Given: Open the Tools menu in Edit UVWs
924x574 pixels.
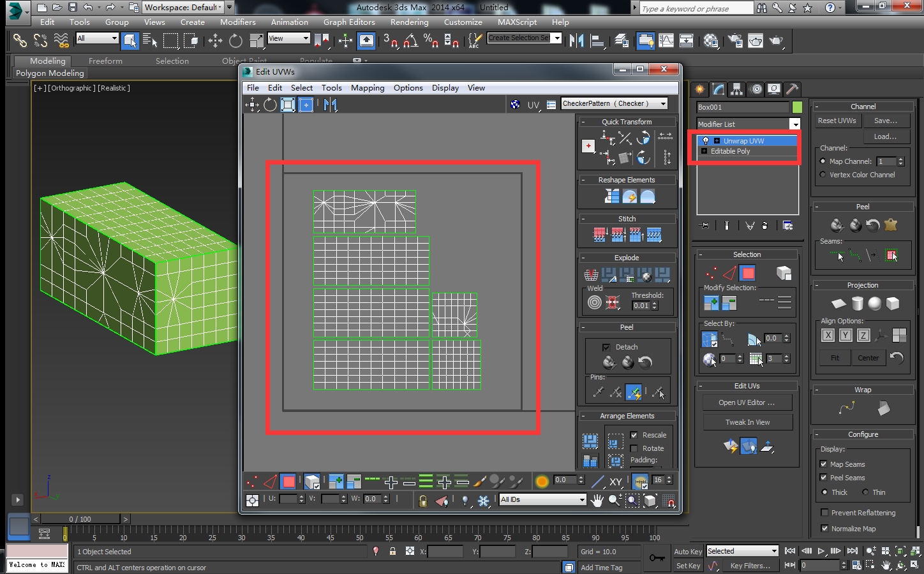Looking at the screenshot, I should pos(332,88).
